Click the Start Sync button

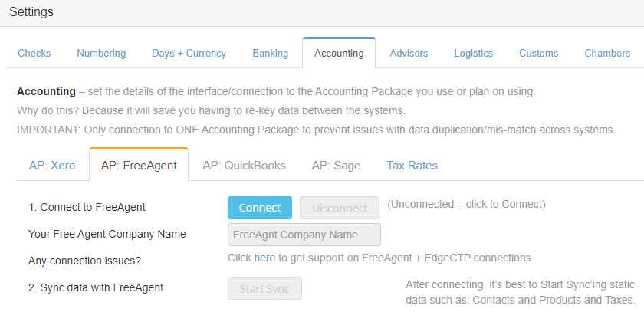(x=264, y=288)
